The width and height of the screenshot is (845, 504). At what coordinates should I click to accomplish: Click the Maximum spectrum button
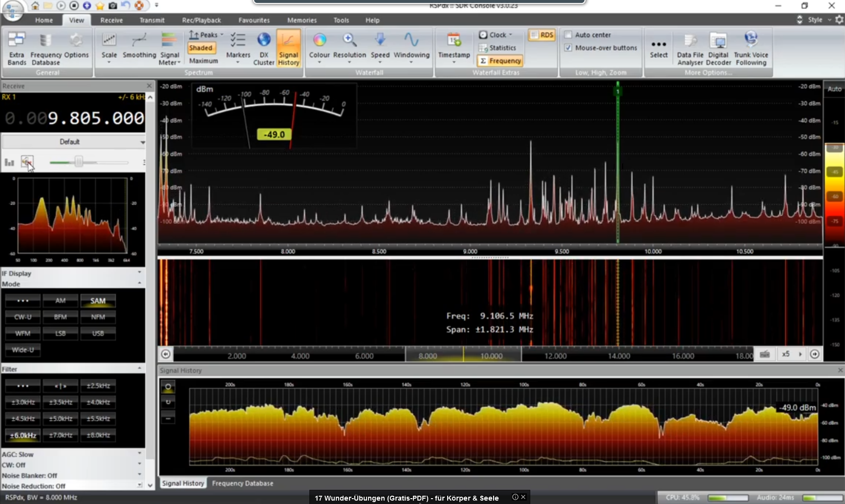tap(203, 61)
